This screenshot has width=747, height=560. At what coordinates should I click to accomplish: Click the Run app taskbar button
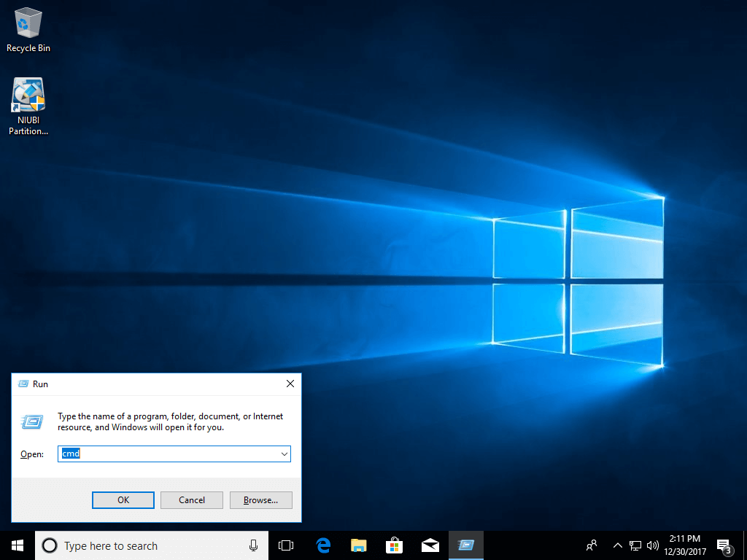coord(465,545)
